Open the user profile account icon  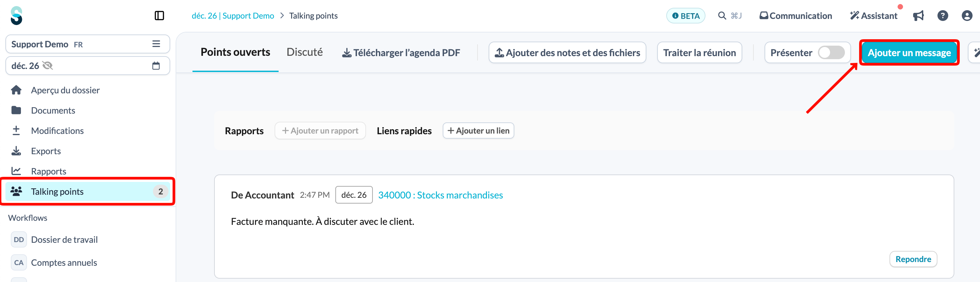point(967,16)
